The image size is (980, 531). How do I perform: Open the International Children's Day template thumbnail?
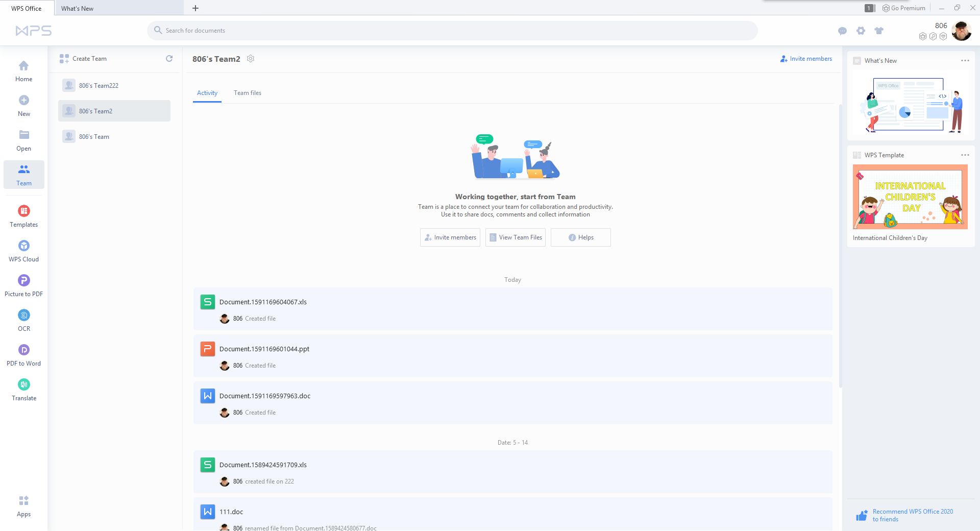[x=910, y=197]
